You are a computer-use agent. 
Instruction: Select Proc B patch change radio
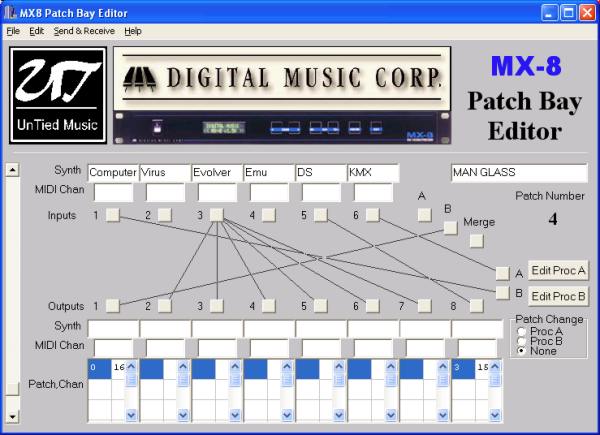[x=522, y=341]
